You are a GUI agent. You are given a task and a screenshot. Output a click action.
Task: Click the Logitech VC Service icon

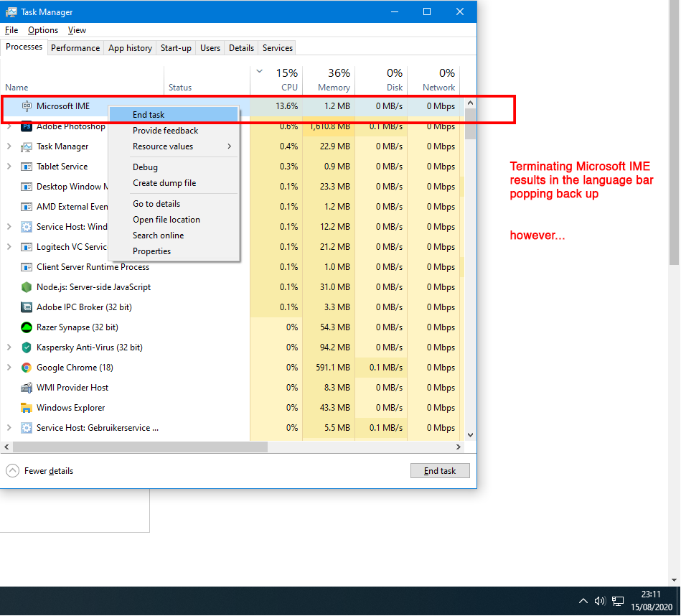coord(27,247)
